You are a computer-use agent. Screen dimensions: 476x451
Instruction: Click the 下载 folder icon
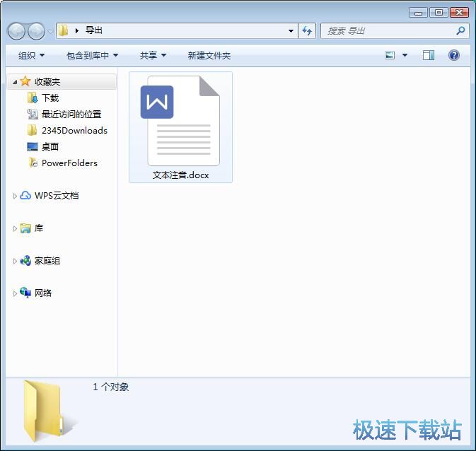point(33,98)
